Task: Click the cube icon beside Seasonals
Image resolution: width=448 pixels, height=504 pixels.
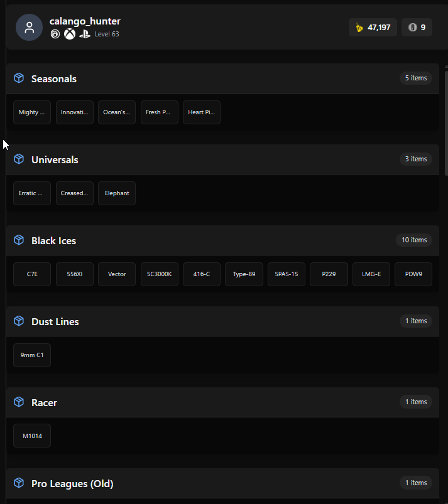Action: (19, 78)
